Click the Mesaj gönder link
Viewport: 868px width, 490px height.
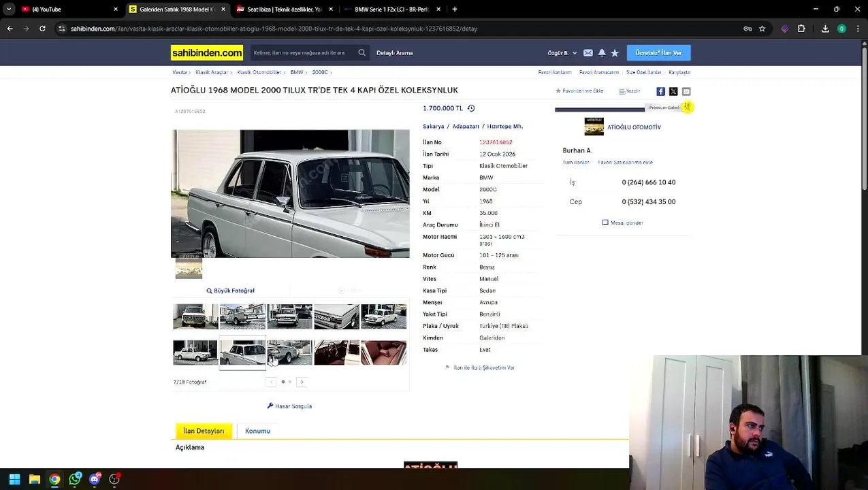tap(623, 223)
